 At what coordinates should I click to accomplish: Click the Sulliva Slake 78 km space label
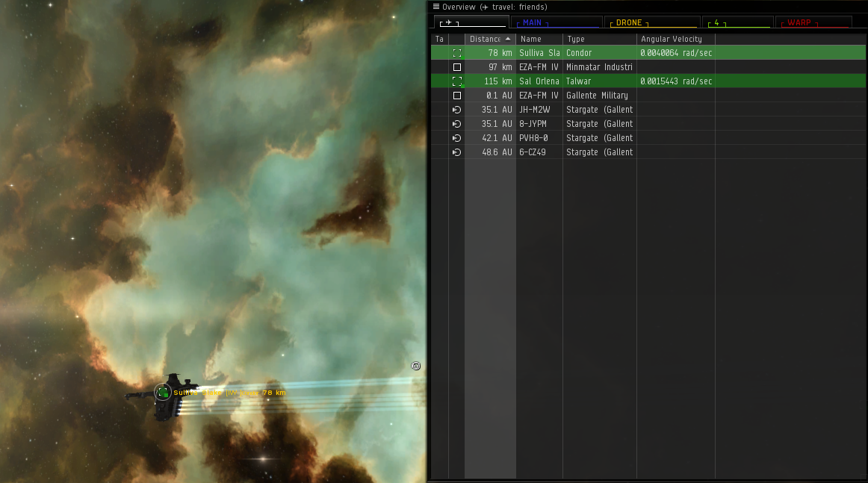click(x=230, y=393)
